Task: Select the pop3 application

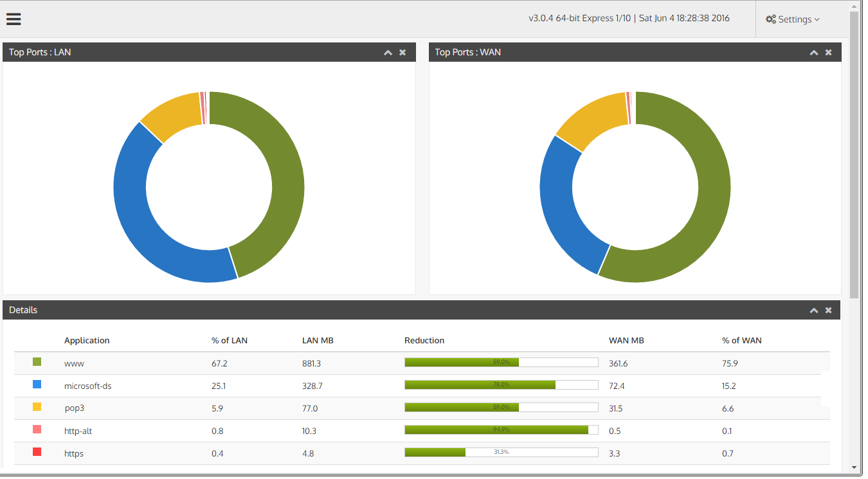Action: pyautogui.click(x=73, y=408)
